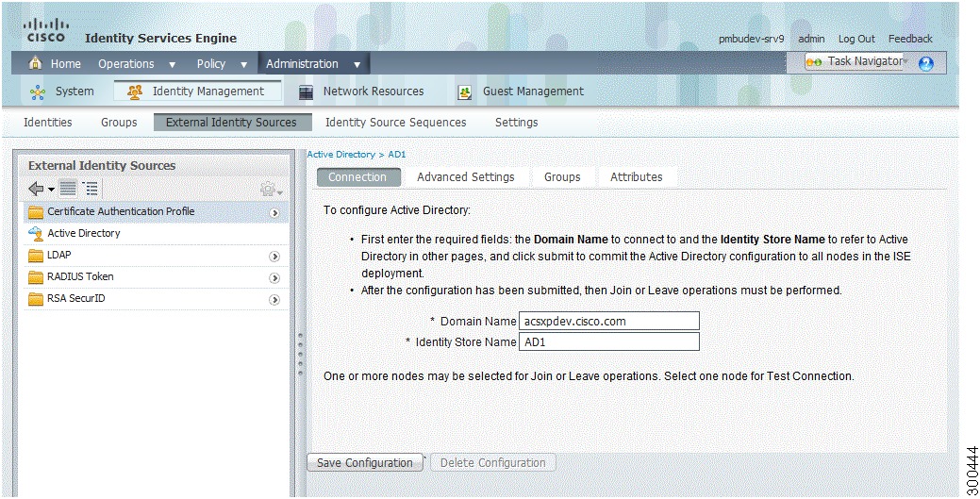Click the Network Resources icon
The height and width of the screenshot is (499, 980).
306,91
